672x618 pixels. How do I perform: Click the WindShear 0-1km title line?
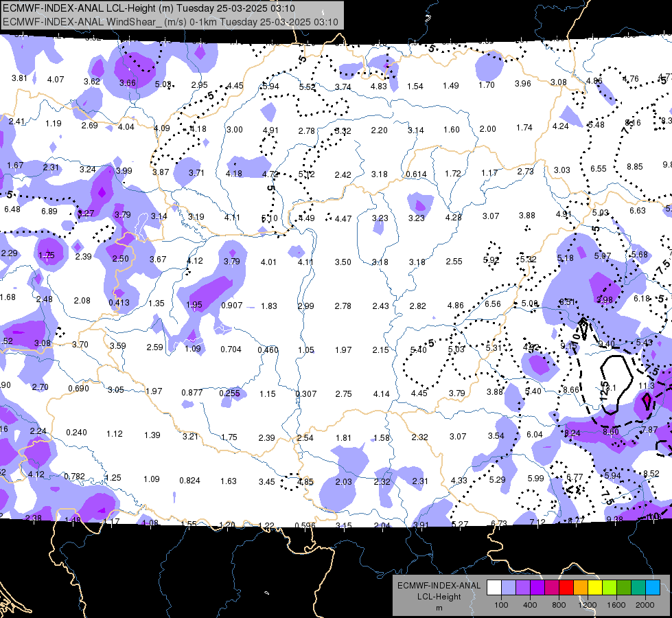[170, 22]
